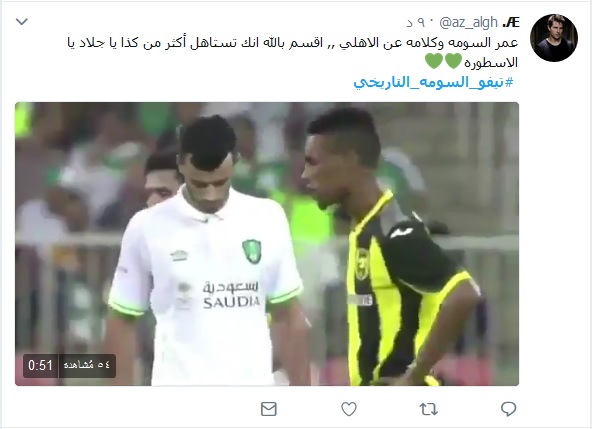
Task: Click the yellow crest on striped jersey
Action: [362, 264]
